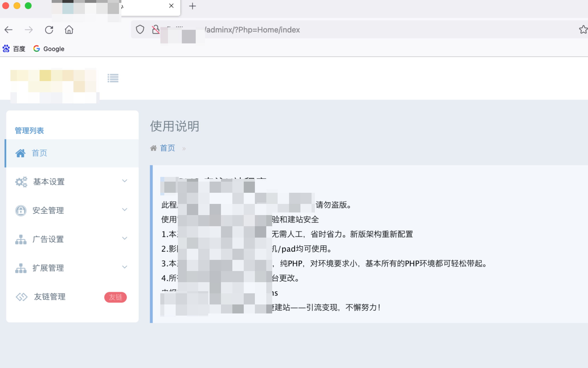This screenshot has width=588, height=368.
Task: Click the line mentioning 纯PHP
Action: tap(325, 263)
